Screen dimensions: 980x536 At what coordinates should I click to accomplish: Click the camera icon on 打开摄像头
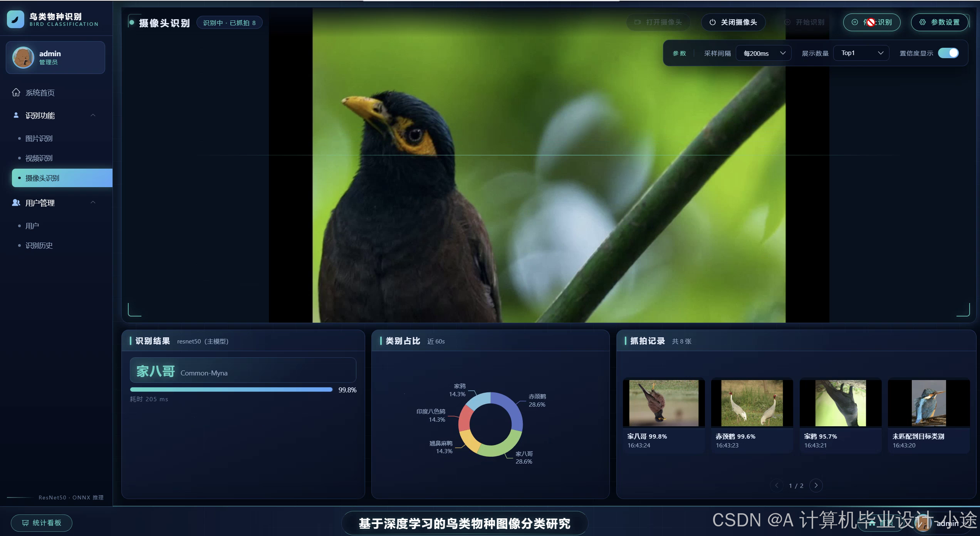point(638,22)
